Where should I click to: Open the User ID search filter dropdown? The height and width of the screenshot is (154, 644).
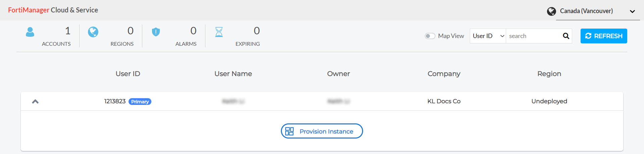click(488, 36)
